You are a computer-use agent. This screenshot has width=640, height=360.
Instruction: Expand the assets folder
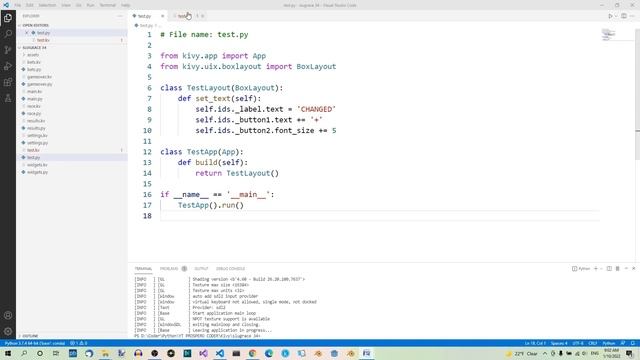[x=33, y=55]
